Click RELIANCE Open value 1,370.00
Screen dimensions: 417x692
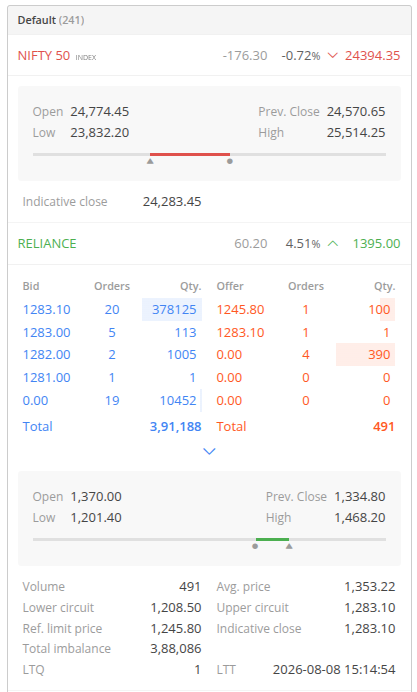[96, 497]
